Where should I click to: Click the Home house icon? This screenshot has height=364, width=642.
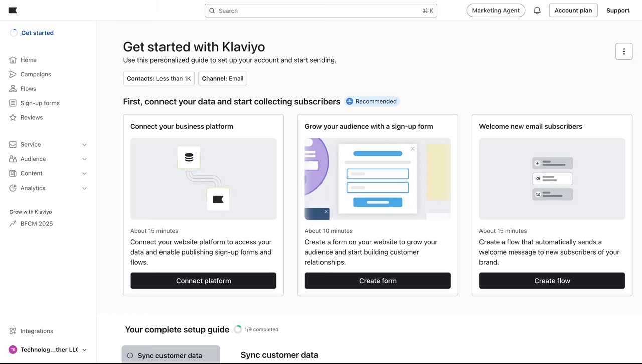click(13, 60)
